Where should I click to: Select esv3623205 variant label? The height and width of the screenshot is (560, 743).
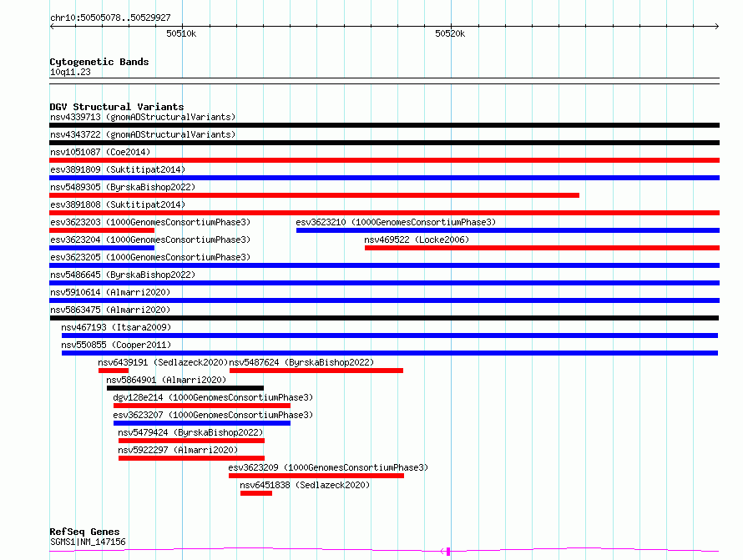click(150, 257)
